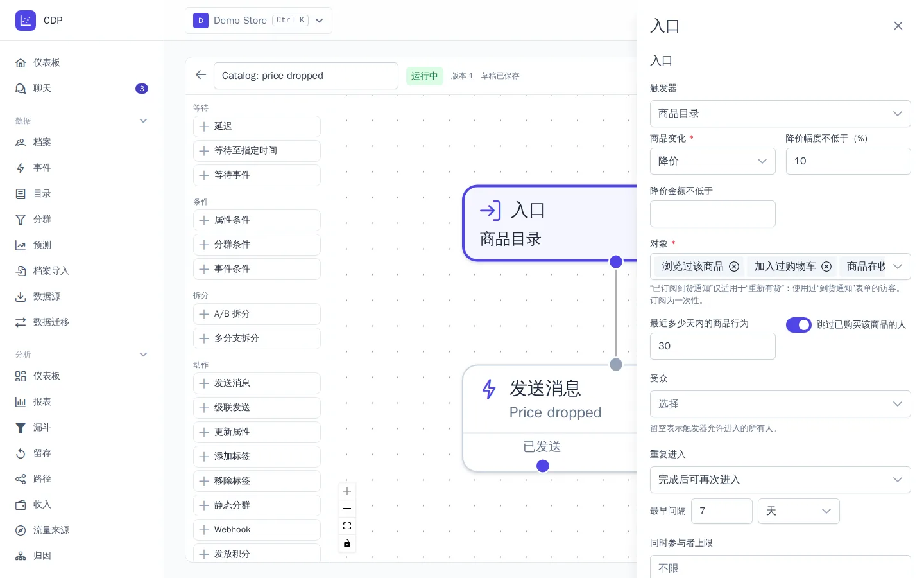Click the 留存 retention icon
The height and width of the screenshot is (578, 924).
[x=21, y=453]
